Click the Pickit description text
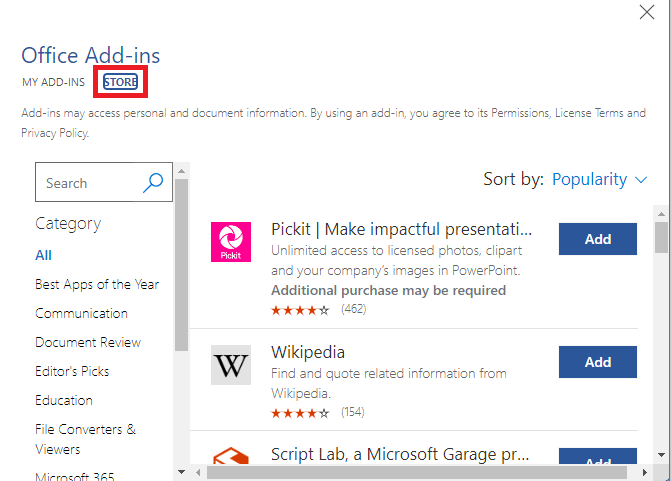The image size is (671, 481). coord(396,260)
